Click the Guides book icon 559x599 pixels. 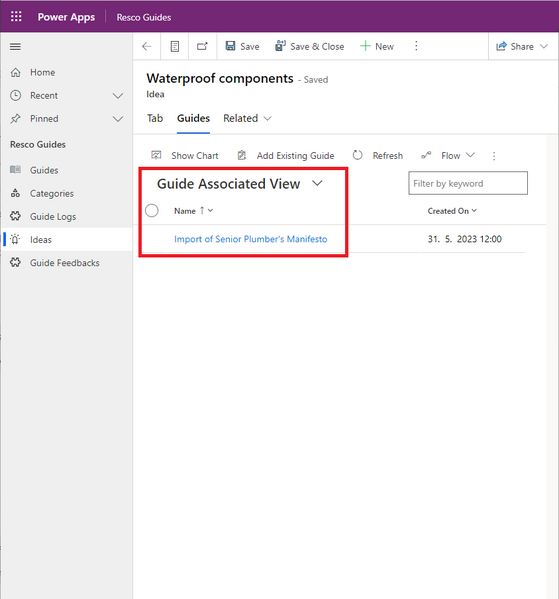point(15,170)
